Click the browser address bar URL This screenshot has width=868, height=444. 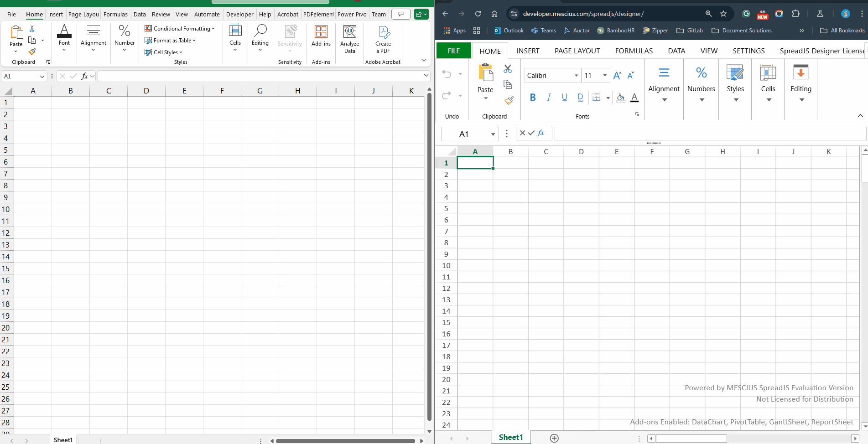click(x=583, y=14)
